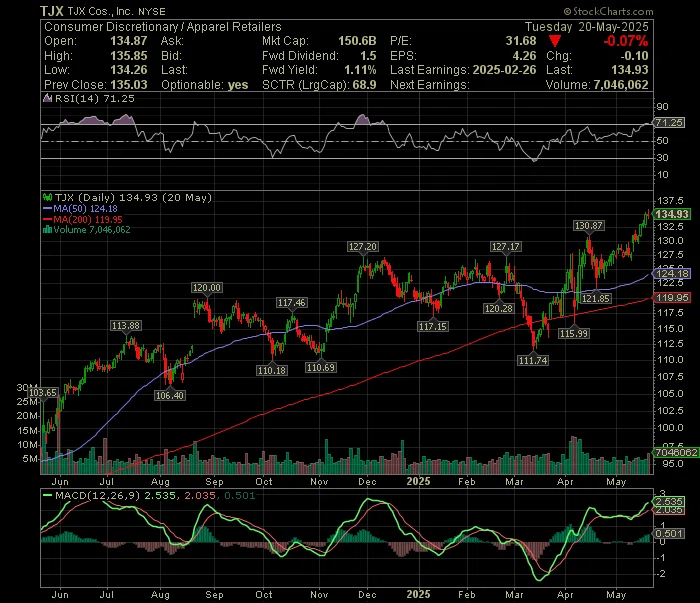Click the 103.65 low price label

point(43,393)
